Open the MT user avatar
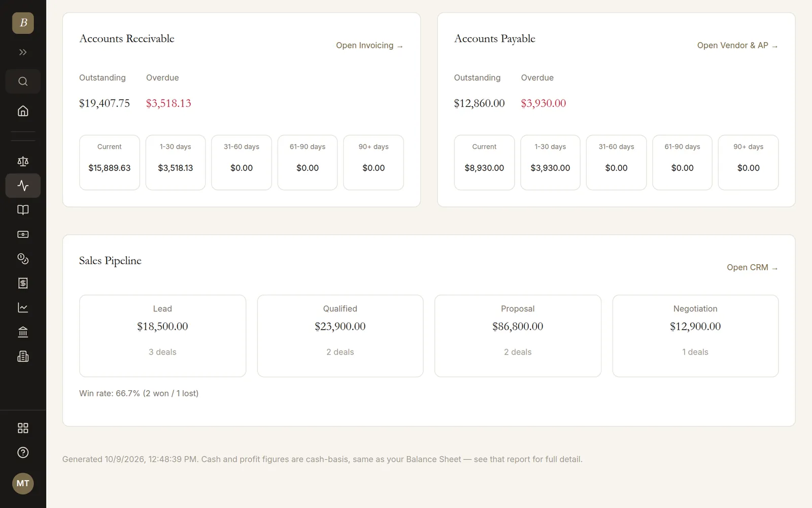 pos(23,483)
